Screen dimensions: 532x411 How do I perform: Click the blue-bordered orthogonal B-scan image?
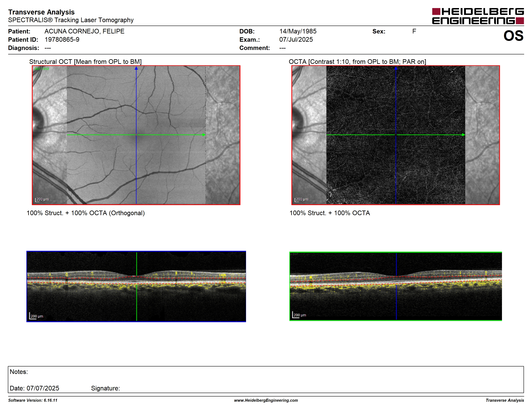point(136,286)
